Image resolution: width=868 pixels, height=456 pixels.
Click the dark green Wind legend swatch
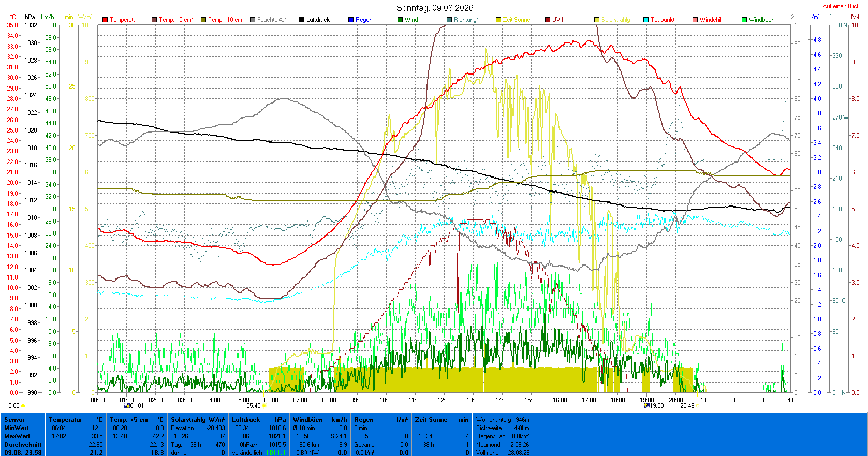click(x=400, y=20)
